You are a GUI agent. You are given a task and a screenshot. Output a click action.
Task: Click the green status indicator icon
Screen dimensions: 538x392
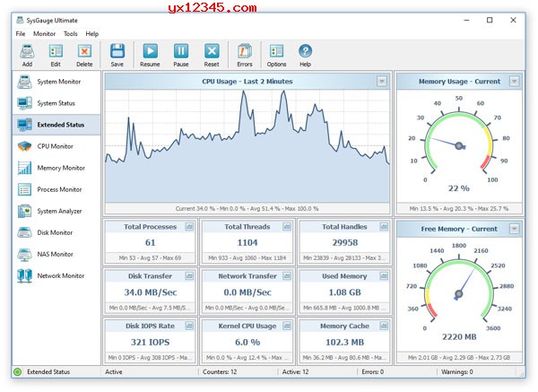[17, 371]
